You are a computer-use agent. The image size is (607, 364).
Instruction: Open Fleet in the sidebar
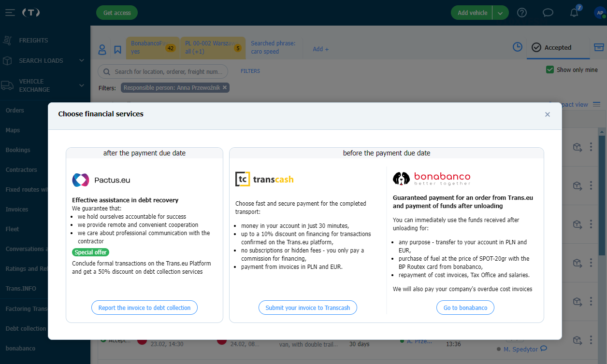[x=12, y=229]
